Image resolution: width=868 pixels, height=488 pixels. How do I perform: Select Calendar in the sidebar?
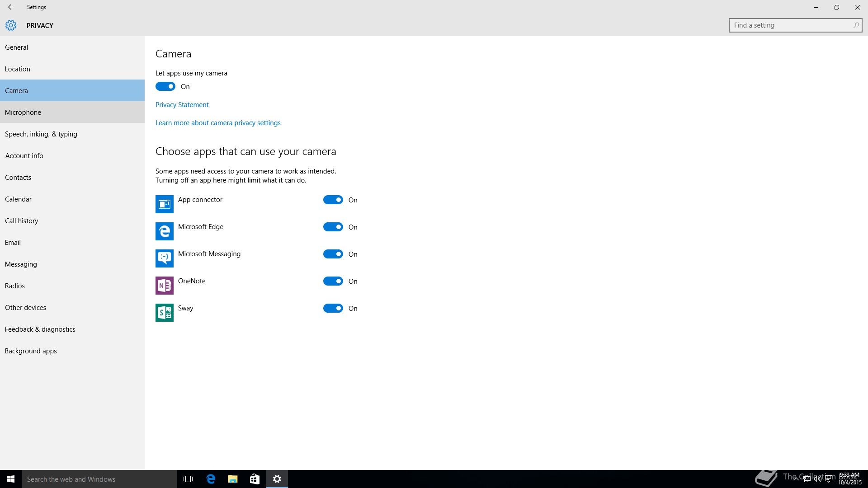(72, 199)
